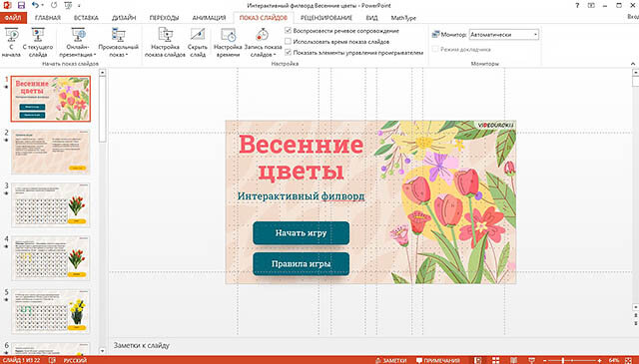
Task: Select slide 2 thumbnail
Action: click(51, 152)
